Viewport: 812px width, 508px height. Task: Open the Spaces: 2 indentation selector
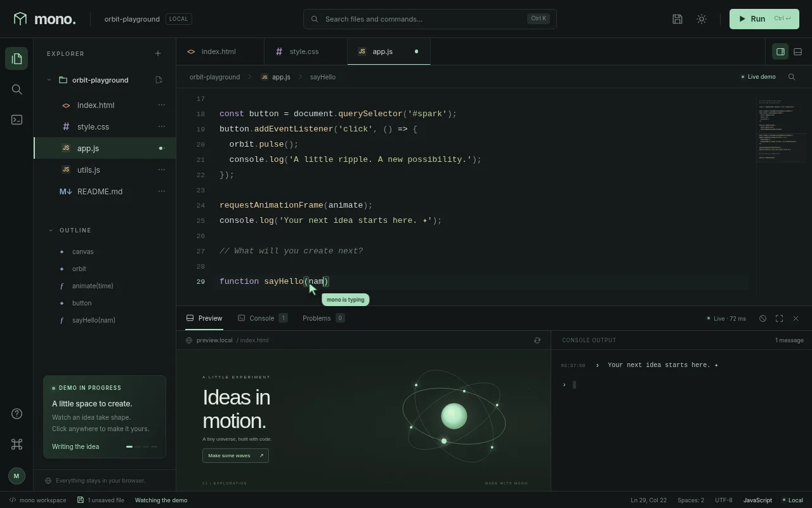click(691, 500)
